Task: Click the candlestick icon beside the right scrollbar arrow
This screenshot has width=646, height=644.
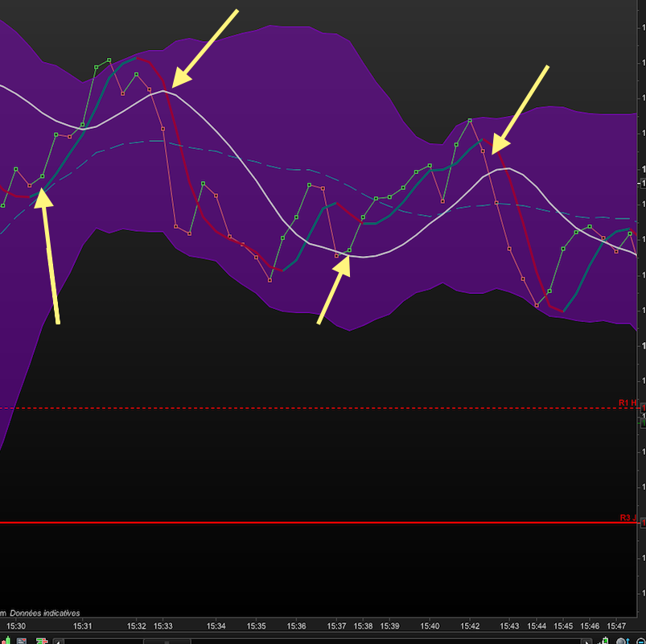Action: tap(604, 641)
